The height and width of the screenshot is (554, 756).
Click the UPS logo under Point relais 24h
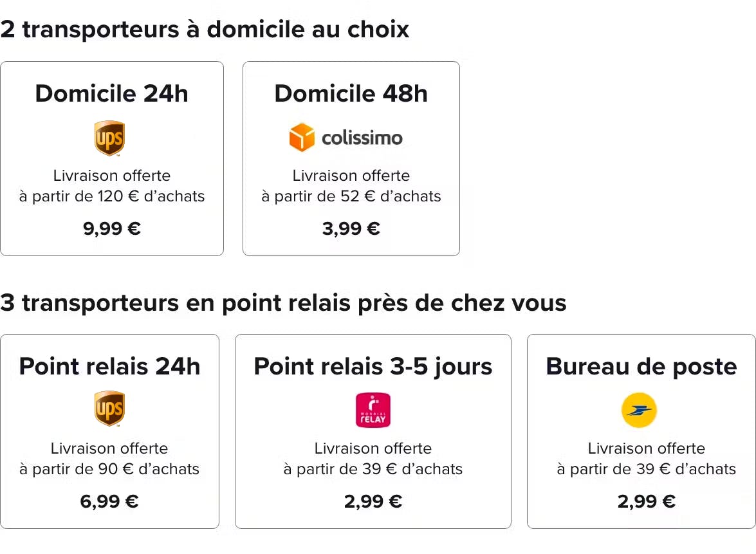(x=109, y=409)
